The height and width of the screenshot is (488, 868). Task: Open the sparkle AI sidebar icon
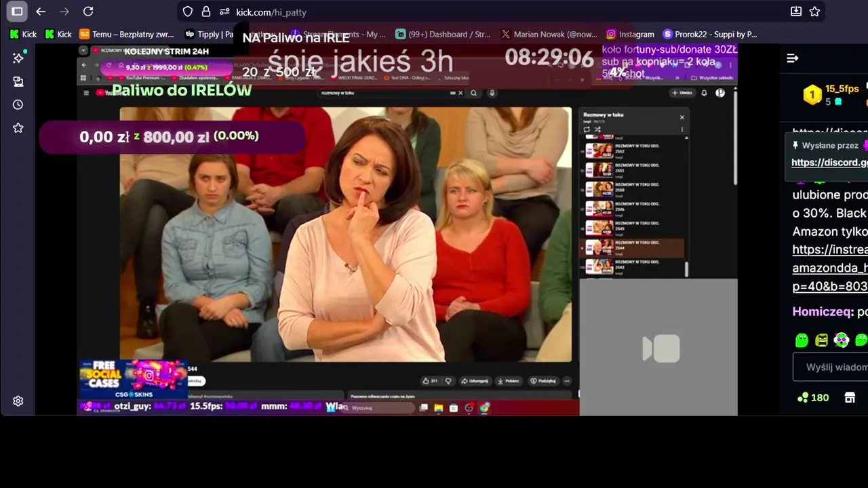click(18, 58)
